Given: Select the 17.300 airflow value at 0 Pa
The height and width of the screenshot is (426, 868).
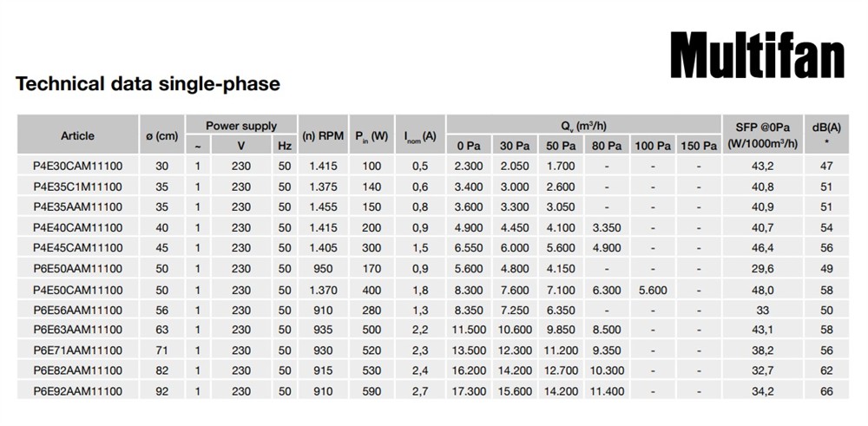Looking at the screenshot, I should [x=469, y=392].
